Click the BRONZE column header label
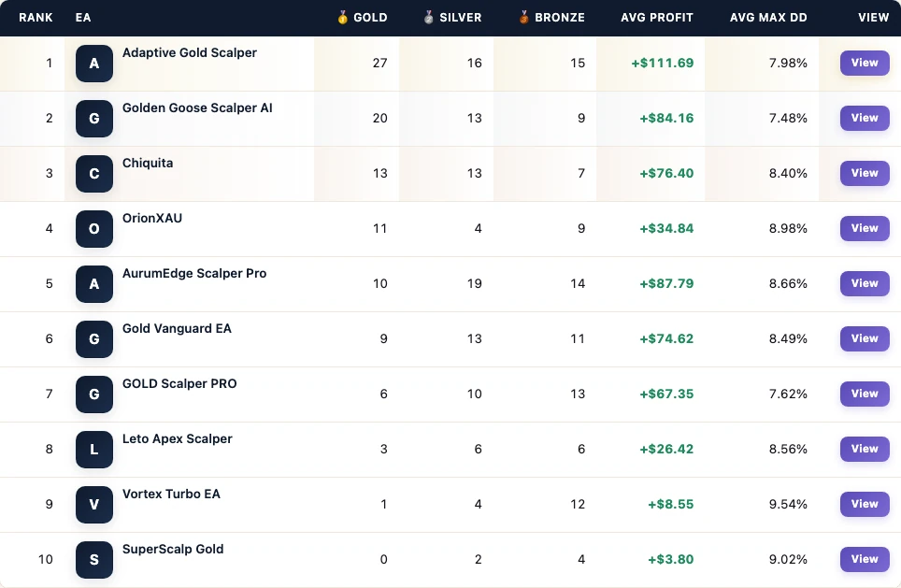 560,18
